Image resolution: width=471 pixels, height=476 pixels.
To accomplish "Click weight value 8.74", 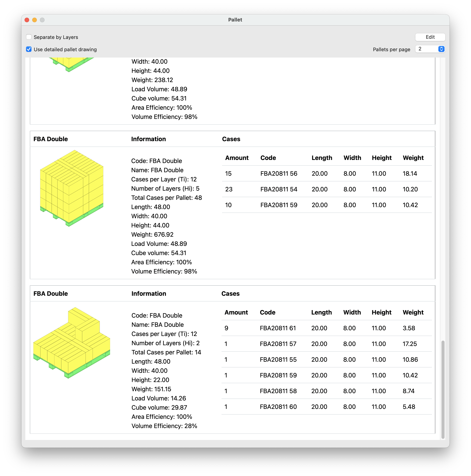I will [408, 391].
